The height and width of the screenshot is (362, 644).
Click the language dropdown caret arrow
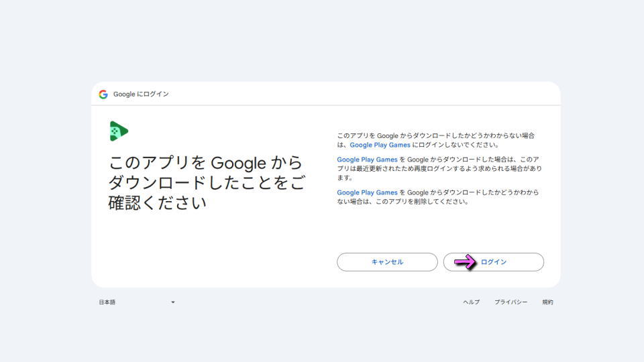(x=172, y=302)
